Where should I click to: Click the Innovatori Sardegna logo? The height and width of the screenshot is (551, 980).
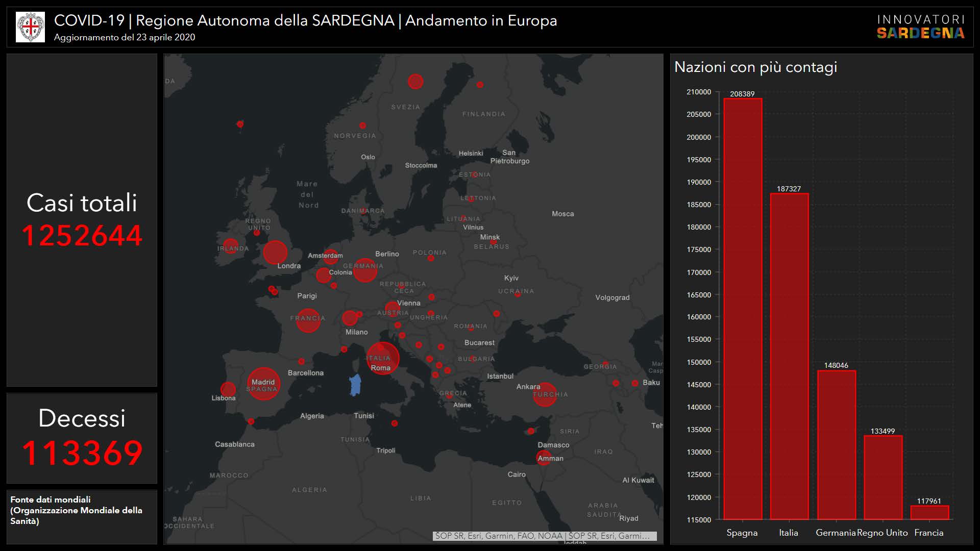(x=920, y=27)
